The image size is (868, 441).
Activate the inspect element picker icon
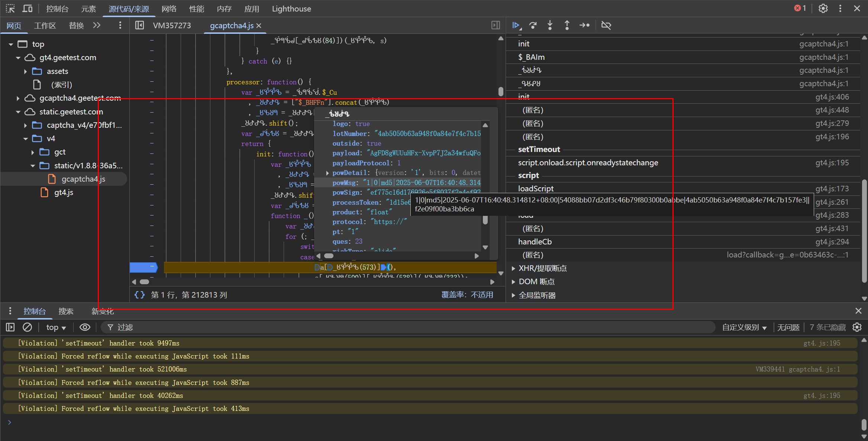10,9
